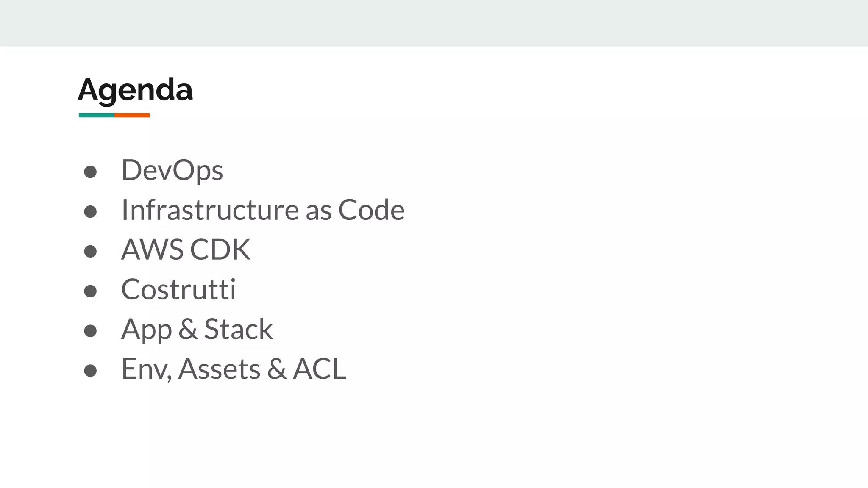Select the DevOps agenda item
Image resolution: width=868 pixels, height=488 pixels.
click(172, 170)
